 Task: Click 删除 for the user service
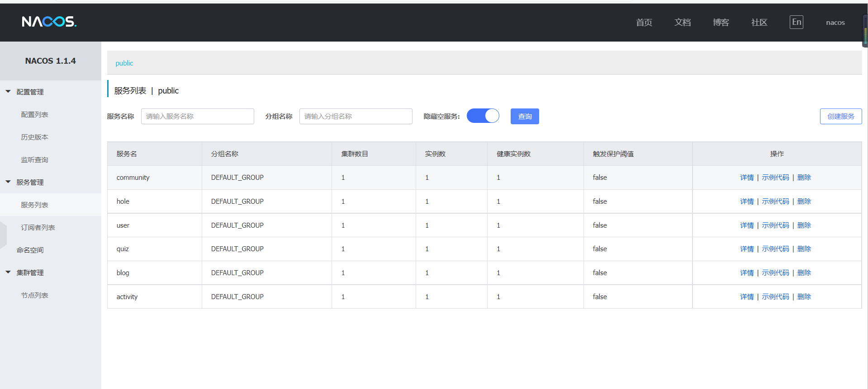(804, 225)
